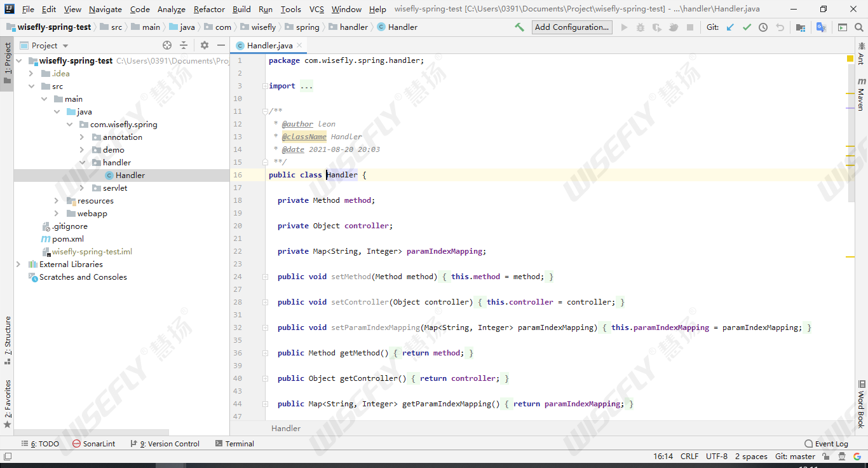Expand the resources folder
The width and height of the screenshot is (868, 468).
tap(57, 201)
